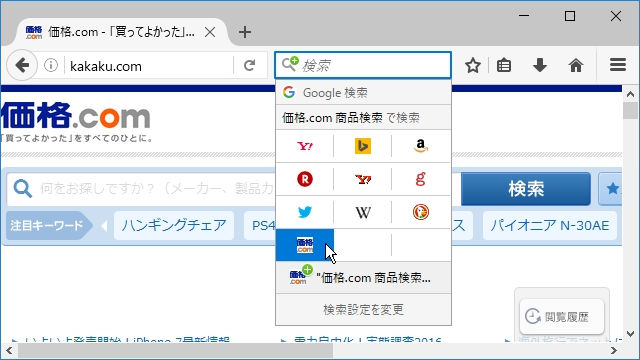Click the 価格.com site logo
The height and width of the screenshot is (360, 640).
click(76, 116)
